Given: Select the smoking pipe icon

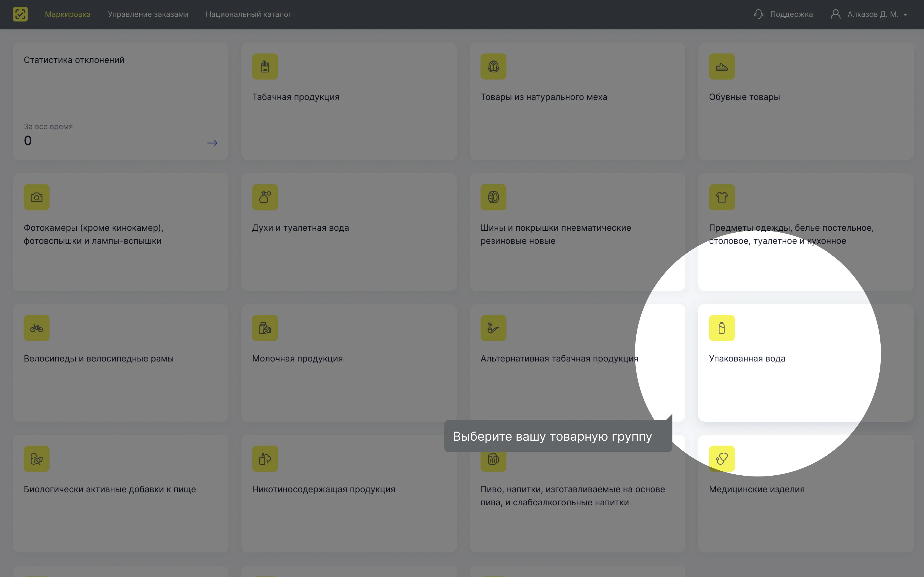Looking at the screenshot, I should 493,328.
